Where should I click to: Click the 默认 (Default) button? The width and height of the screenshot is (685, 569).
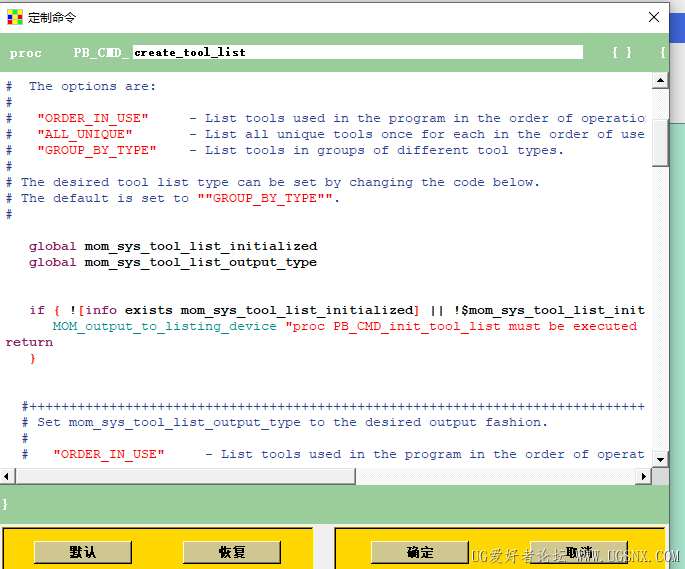83,552
